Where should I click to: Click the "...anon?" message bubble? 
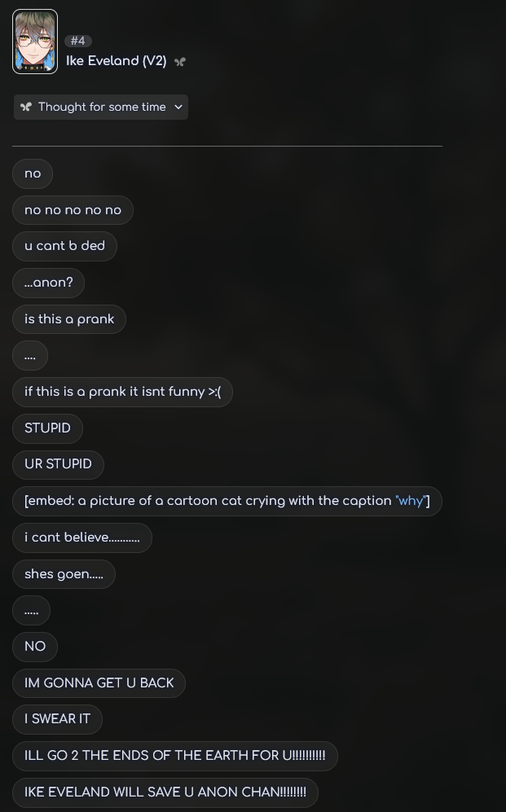pyautogui.click(x=49, y=283)
